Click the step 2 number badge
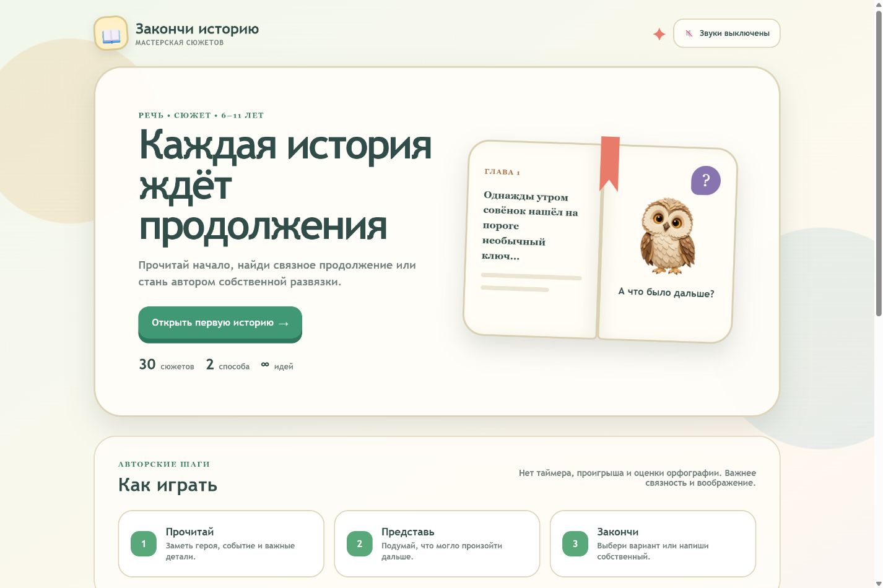Screen dimensions: 883x588 (x=359, y=543)
